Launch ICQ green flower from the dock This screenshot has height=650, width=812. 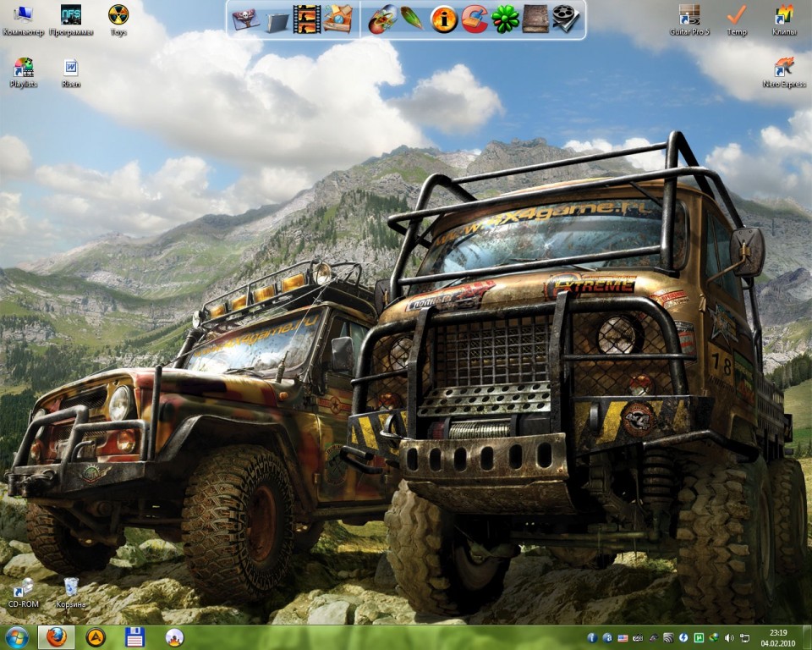pyautogui.click(x=506, y=19)
